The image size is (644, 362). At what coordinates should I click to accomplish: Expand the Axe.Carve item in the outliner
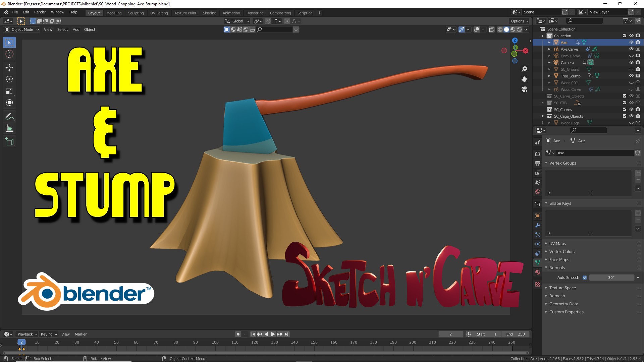point(549,49)
